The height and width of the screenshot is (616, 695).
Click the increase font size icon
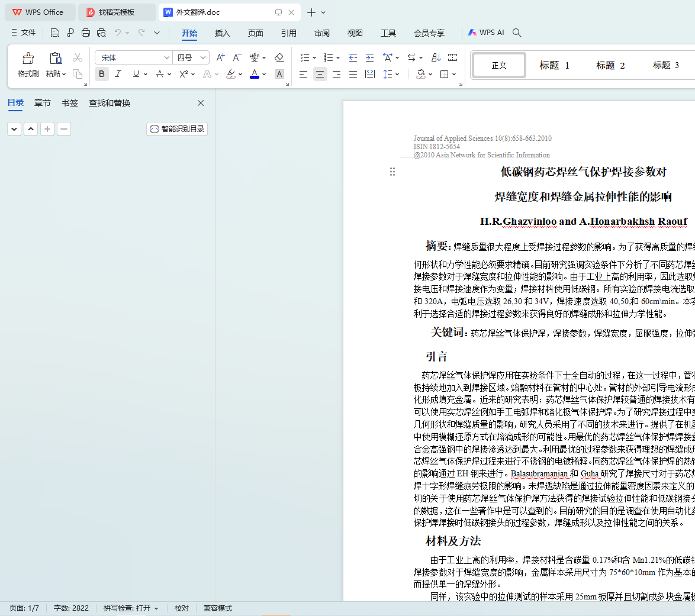click(x=220, y=57)
